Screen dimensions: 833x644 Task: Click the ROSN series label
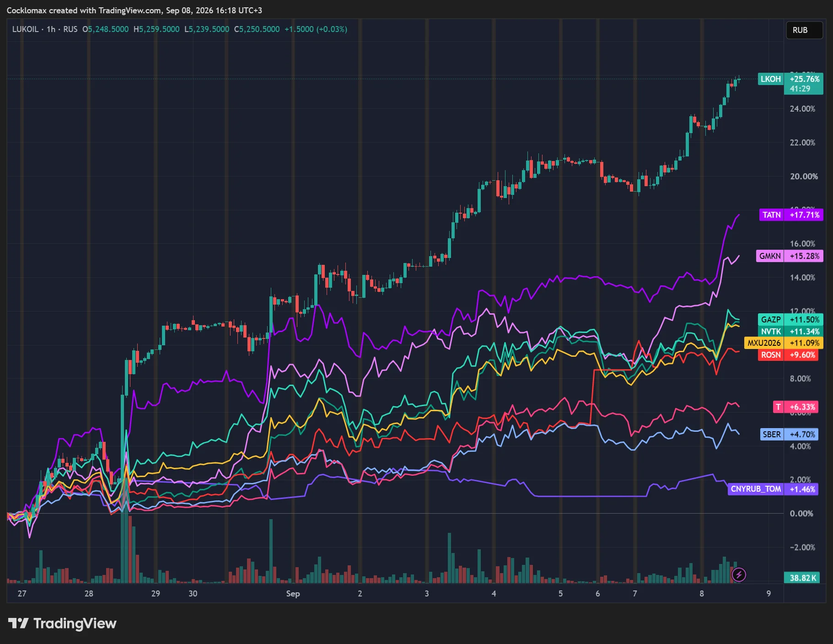click(771, 355)
